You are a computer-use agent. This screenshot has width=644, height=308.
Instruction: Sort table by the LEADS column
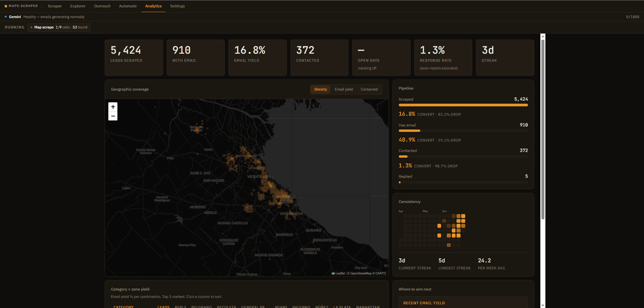point(163,307)
